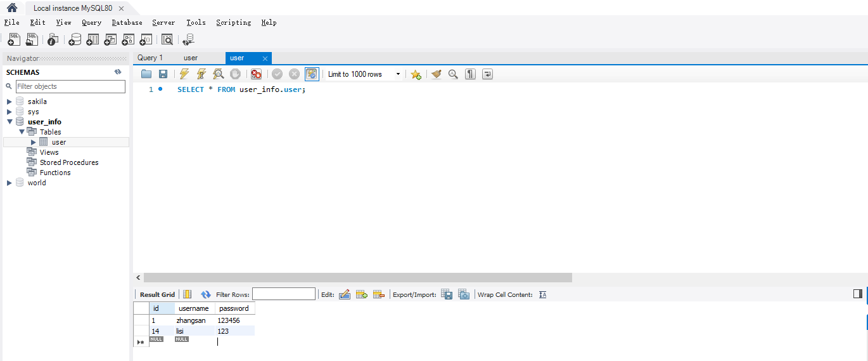Click the stop execution hand icon

click(x=235, y=74)
